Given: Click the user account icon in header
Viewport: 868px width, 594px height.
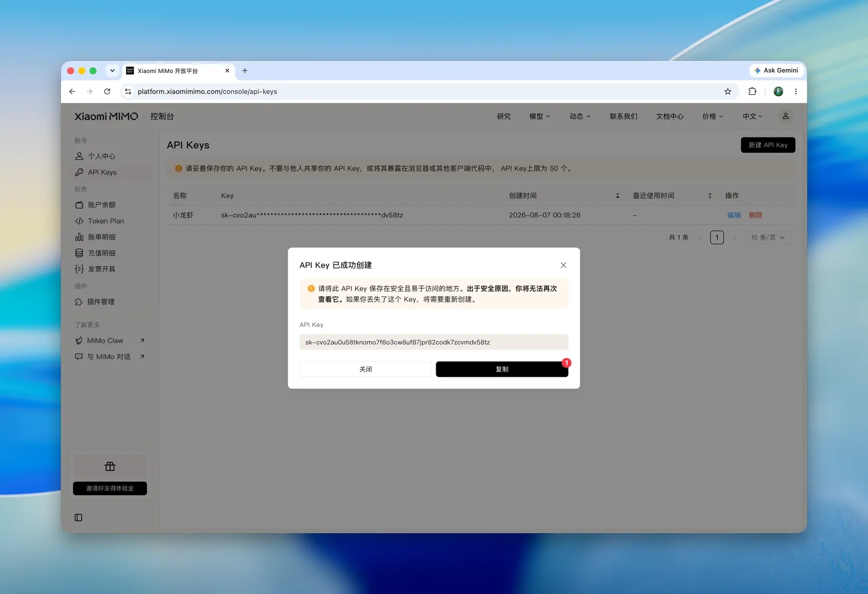Looking at the screenshot, I should pyautogui.click(x=786, y=116).
